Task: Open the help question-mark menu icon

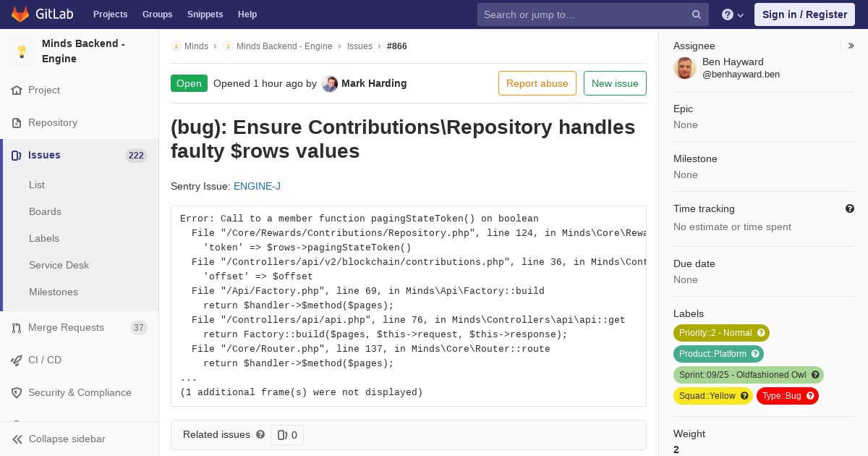Action: click(728, 14)
